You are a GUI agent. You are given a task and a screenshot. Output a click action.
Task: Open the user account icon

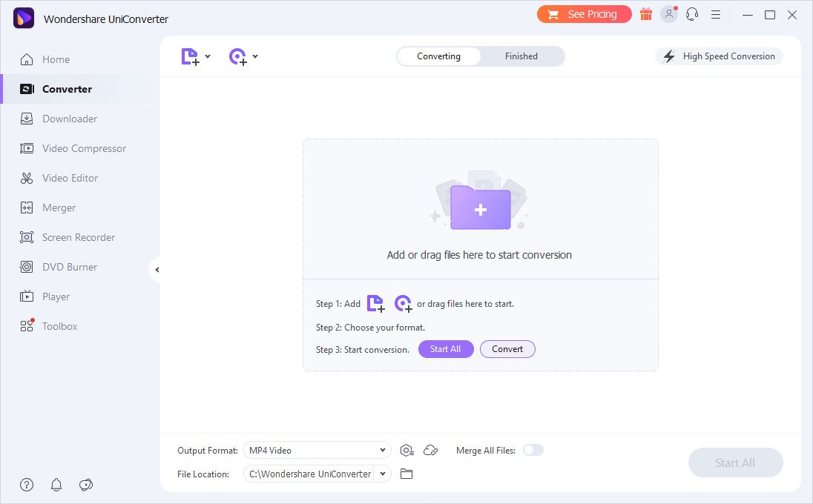tap(669, 14)
